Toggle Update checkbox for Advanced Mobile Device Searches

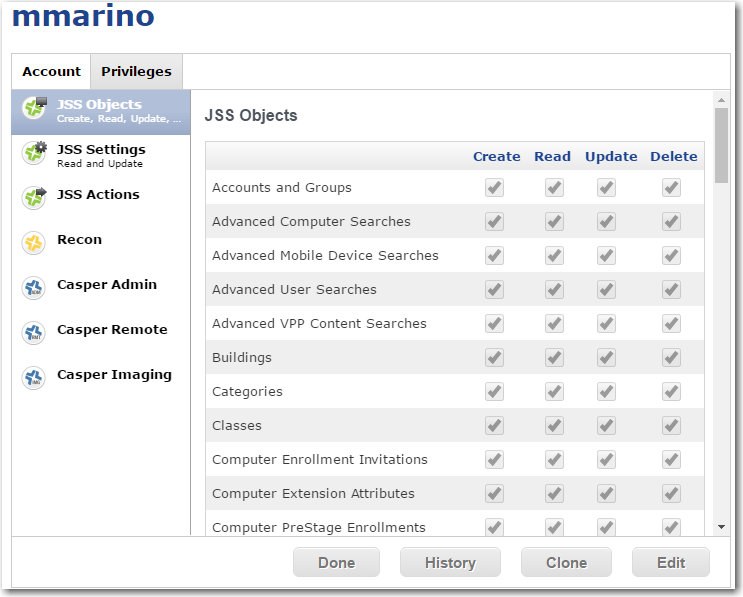[607, 256]
